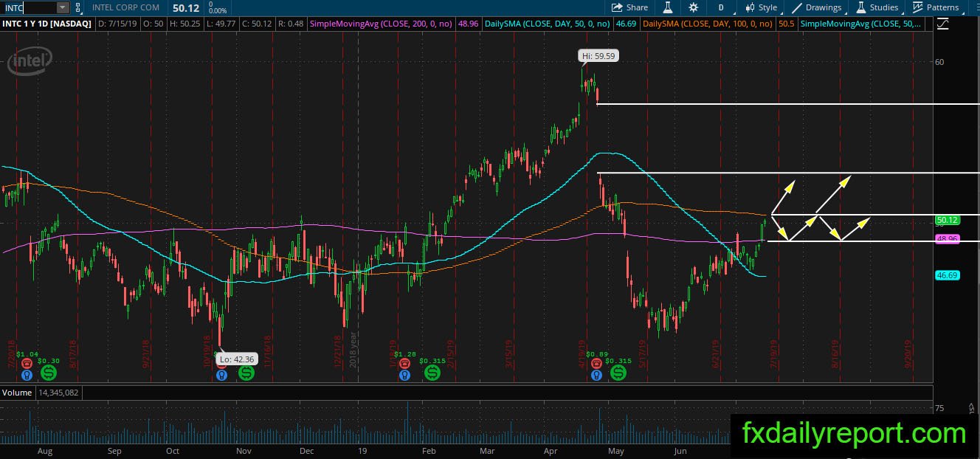
Task: Open the D timeframe dropdown
Action: click(720, 7)
